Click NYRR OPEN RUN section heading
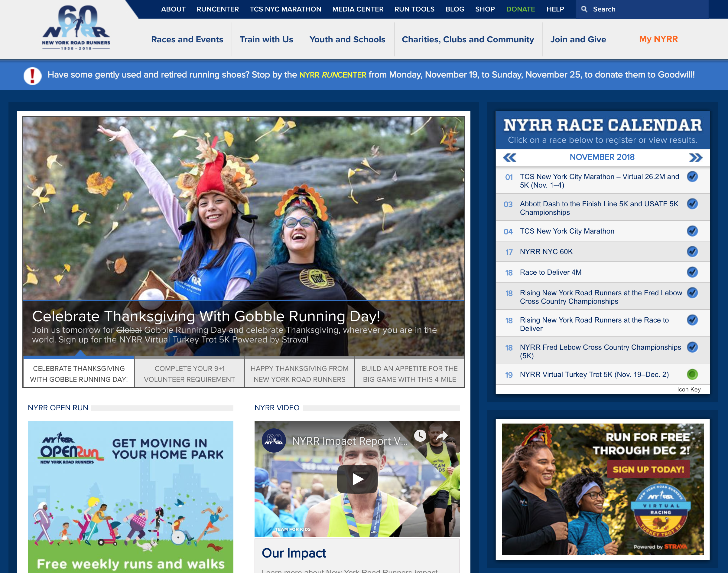Image resolution: width=728 pixels, height=573 pixels. (58, 408)
